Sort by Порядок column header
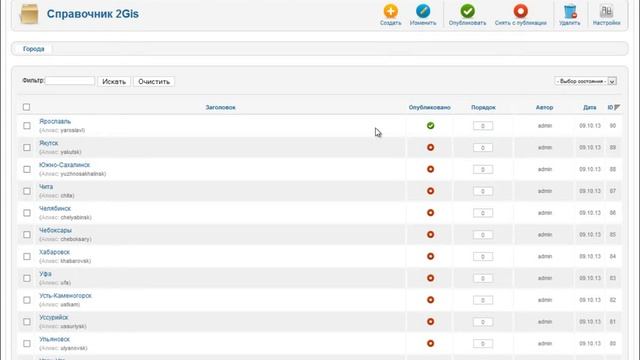 483,107
